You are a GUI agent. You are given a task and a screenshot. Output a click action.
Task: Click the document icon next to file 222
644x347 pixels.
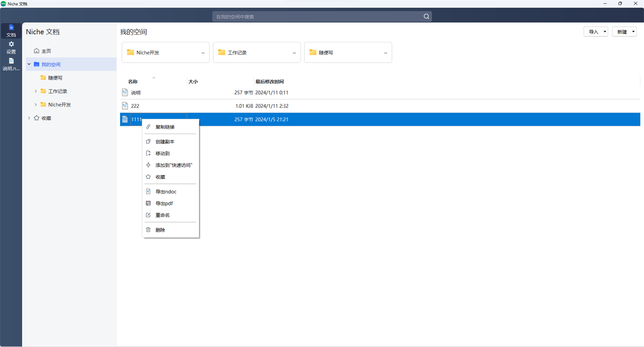[125, 106]
